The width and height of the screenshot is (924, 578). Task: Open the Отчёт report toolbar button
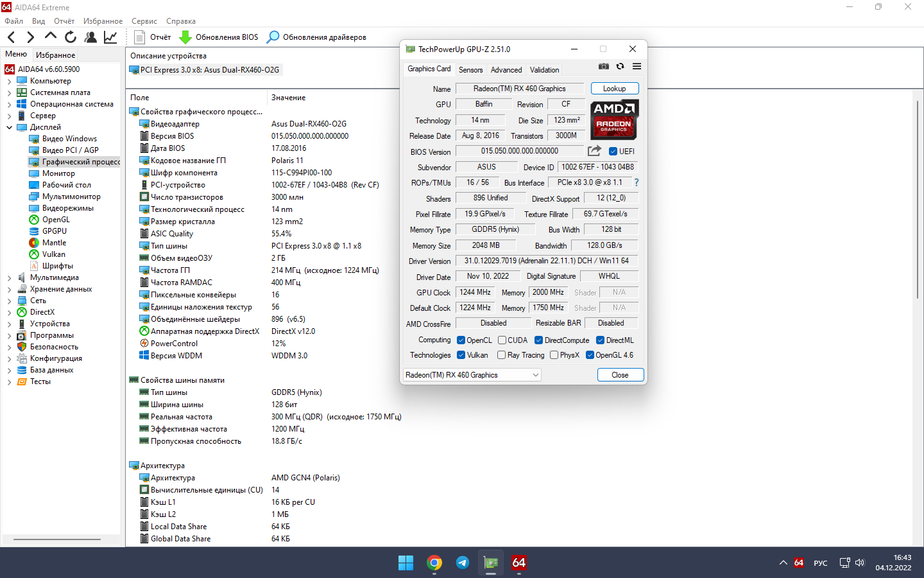click(x=153, y=37)
